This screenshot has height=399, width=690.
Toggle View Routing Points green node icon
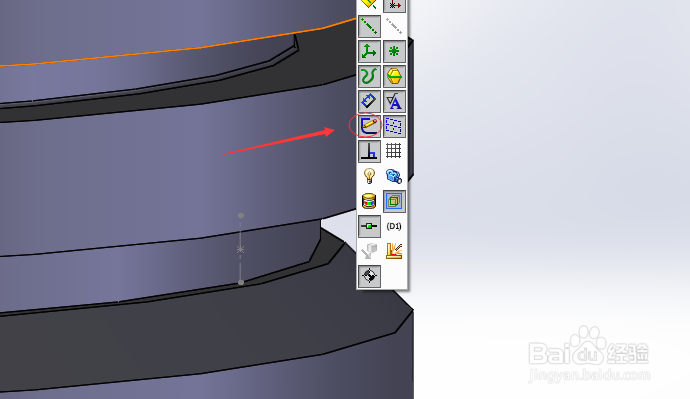click(369, 226)
